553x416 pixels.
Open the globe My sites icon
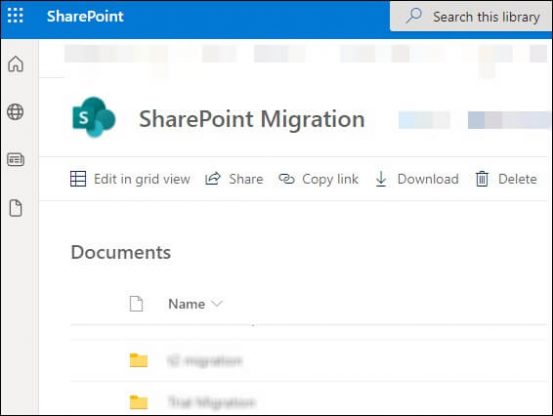click(x=16, y=112)
